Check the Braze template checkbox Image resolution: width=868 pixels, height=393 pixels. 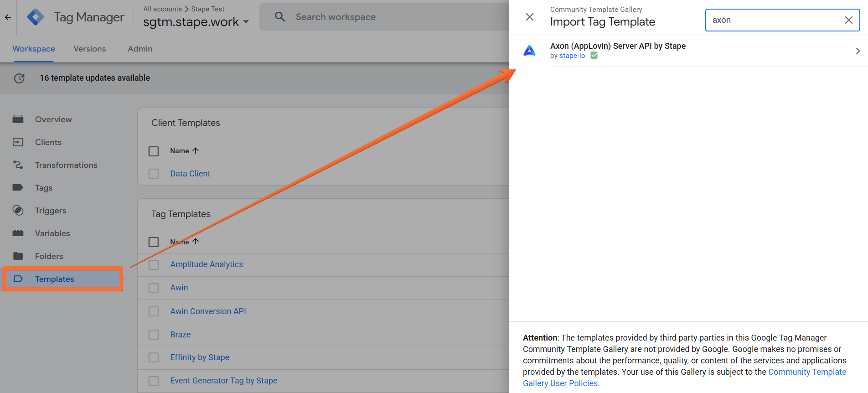[x=154, y=335]
